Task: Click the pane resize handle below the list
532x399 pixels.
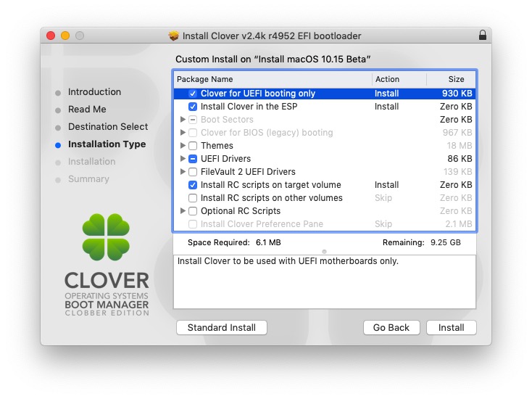Action: (324, 252)
